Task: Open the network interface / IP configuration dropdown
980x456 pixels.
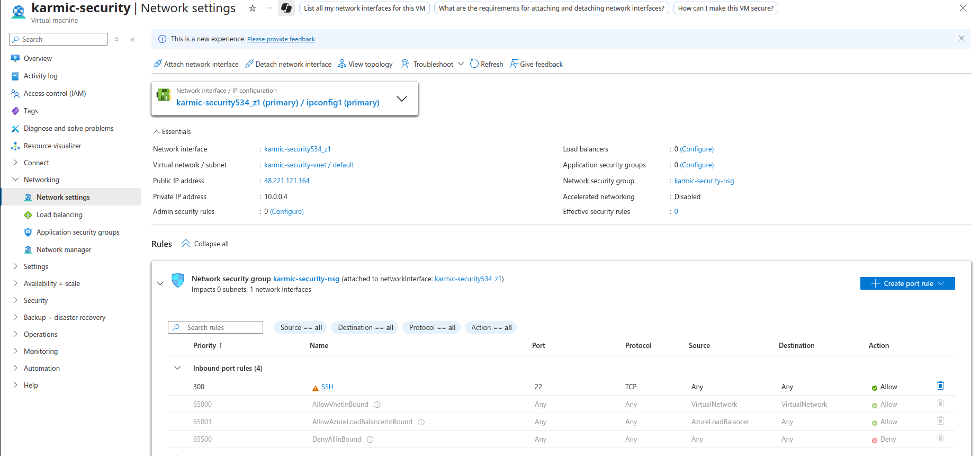Action: 402,99
